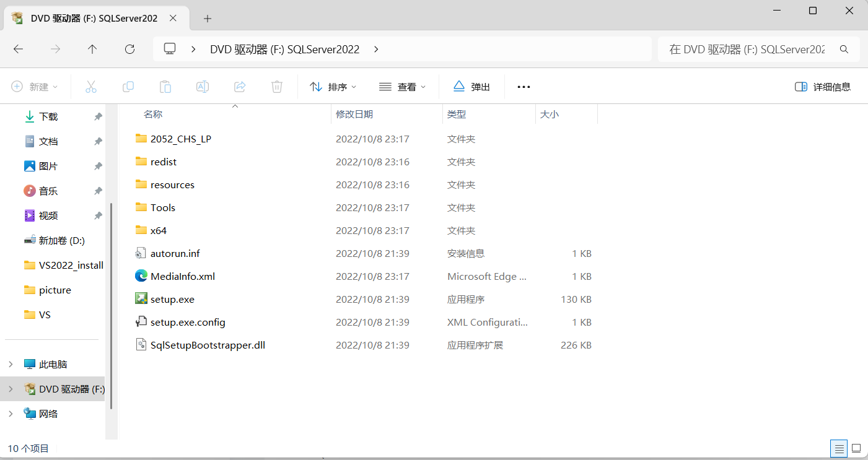Click chevron after SQLServer2022 in address bar

tap(376, 49)
